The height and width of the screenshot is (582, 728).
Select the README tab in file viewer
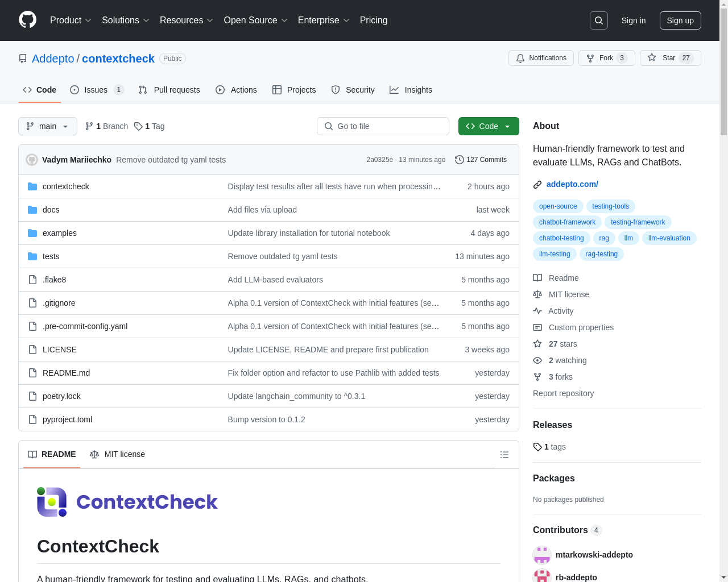click(x=52, y=454)
